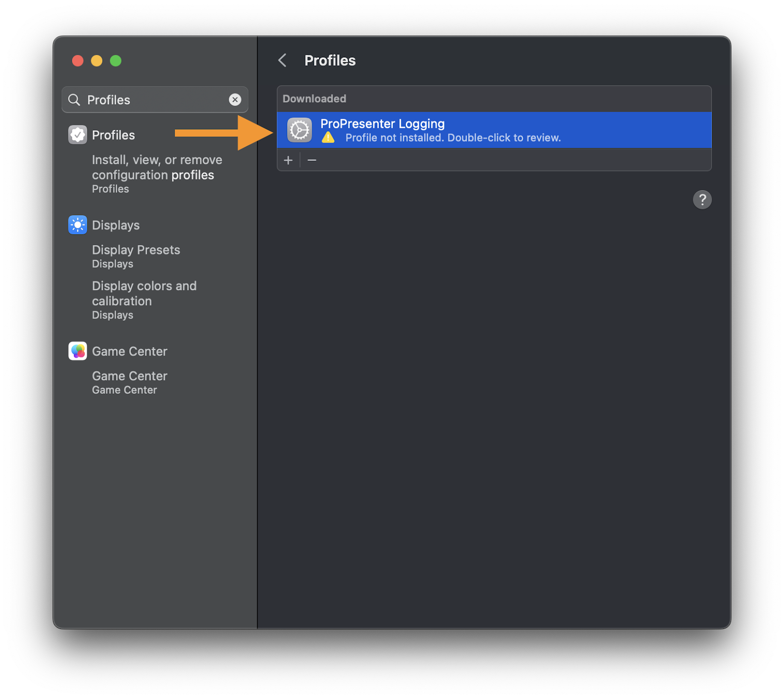
Task: Add a profile with the plus button
Action: pyautogui.click(x=288, y=160)
